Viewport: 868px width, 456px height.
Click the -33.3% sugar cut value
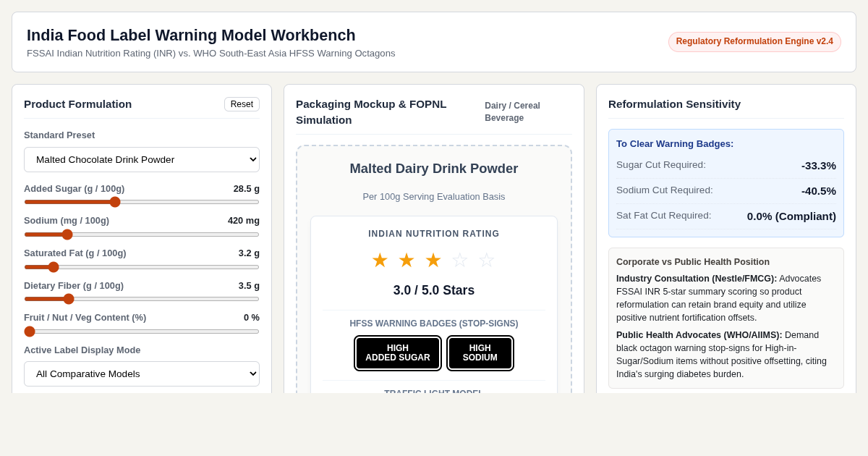819,166
